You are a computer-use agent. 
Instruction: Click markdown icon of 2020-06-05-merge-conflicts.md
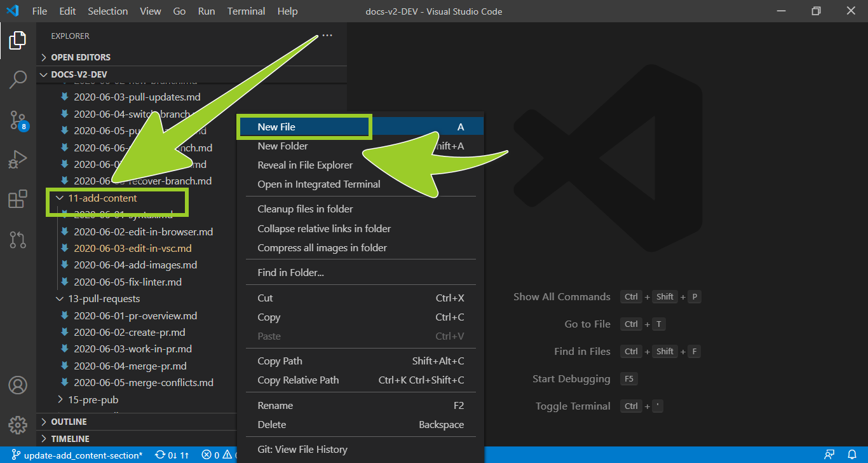coord(64,383)
